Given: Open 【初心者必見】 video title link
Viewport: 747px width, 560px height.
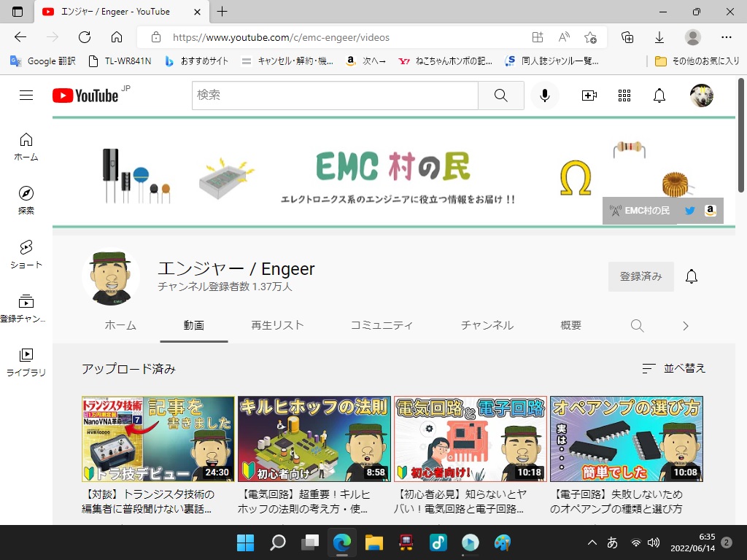Looking at the screenshot, I should tap(460, 502).
